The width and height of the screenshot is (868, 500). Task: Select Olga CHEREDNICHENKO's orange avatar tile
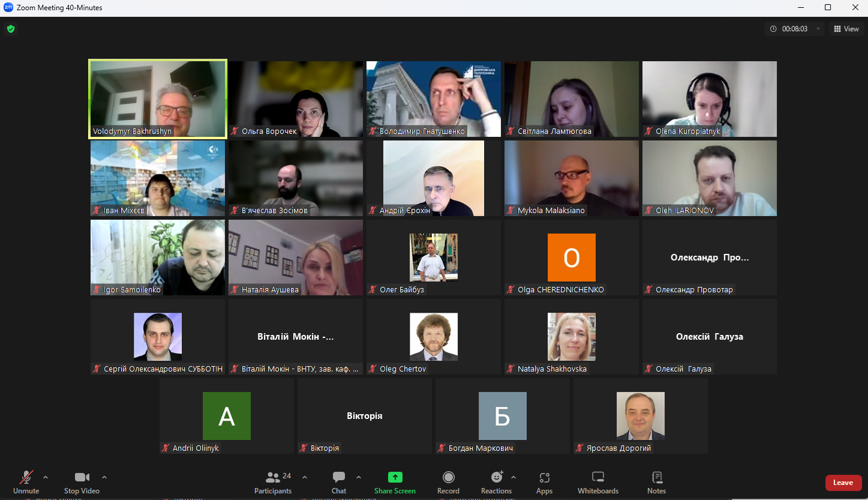[571, 258]
